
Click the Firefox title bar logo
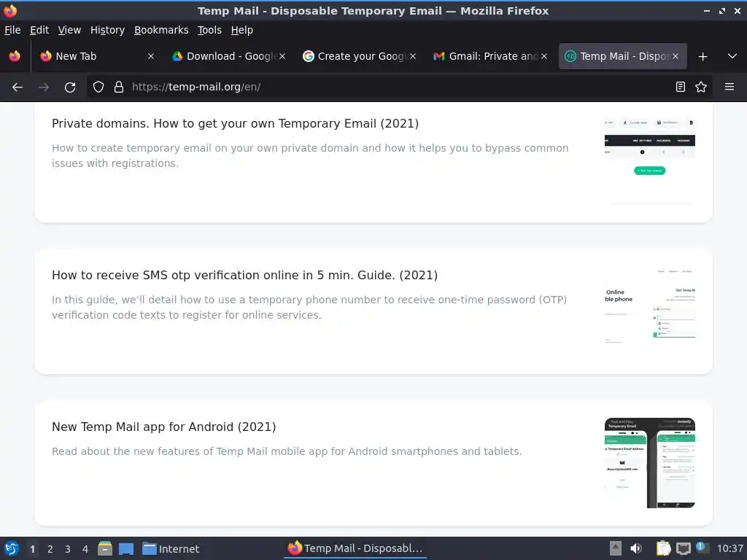tap(10, 10)
